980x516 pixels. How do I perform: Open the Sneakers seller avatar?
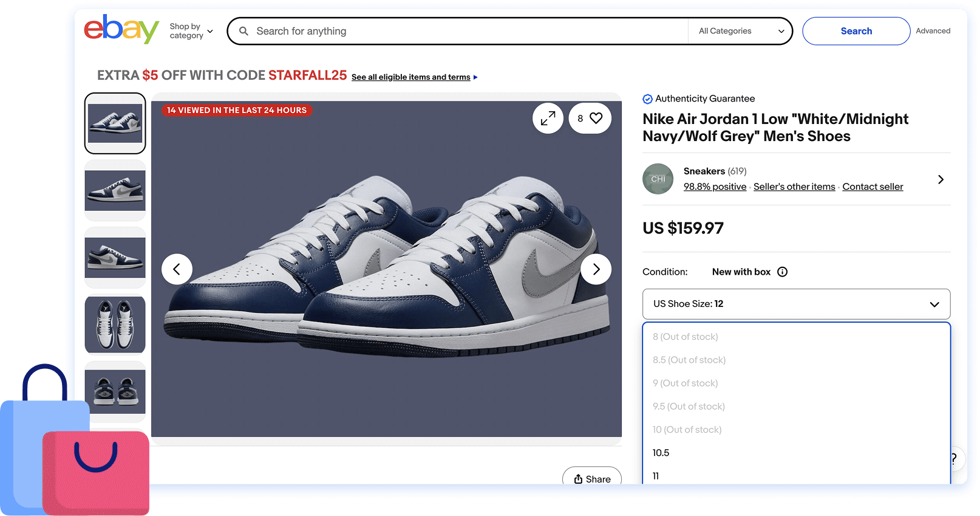658,179
